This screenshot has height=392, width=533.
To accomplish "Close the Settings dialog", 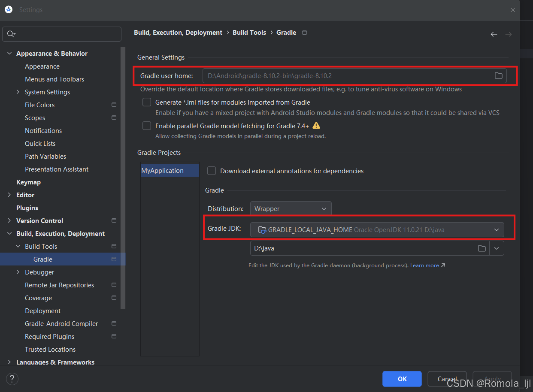I will [513, 10].
